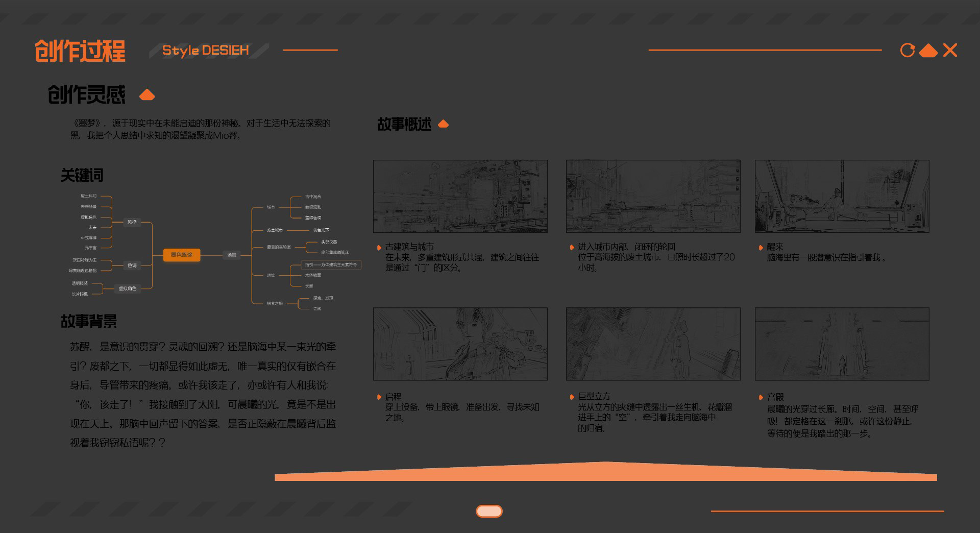980x533 pixels.
Task: Select the outlined 指引——方体建筑主元素符号 node
Action: click(331, 264)
